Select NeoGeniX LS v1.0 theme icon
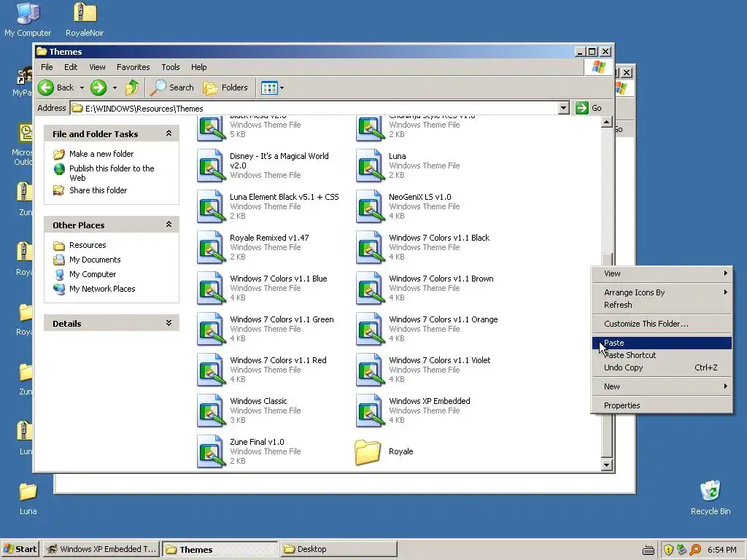Viewport: 747px width, 560px height. click(370, 206)
